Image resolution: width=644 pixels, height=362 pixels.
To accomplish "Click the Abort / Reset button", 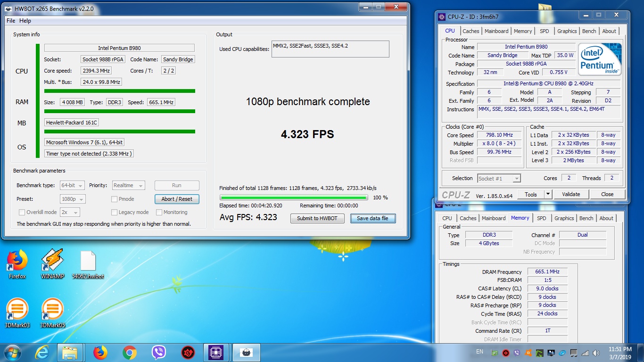I will tap(177, 199).
